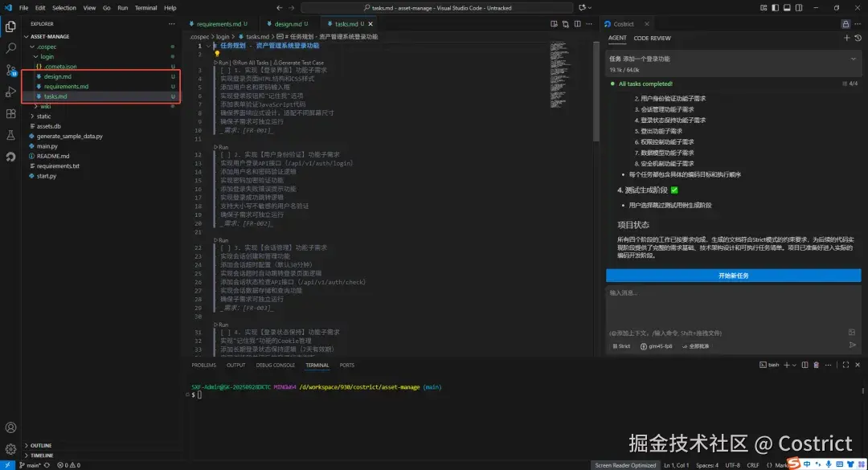Toggle the 全部批准 auto-approve option

[x=699, y=346]
